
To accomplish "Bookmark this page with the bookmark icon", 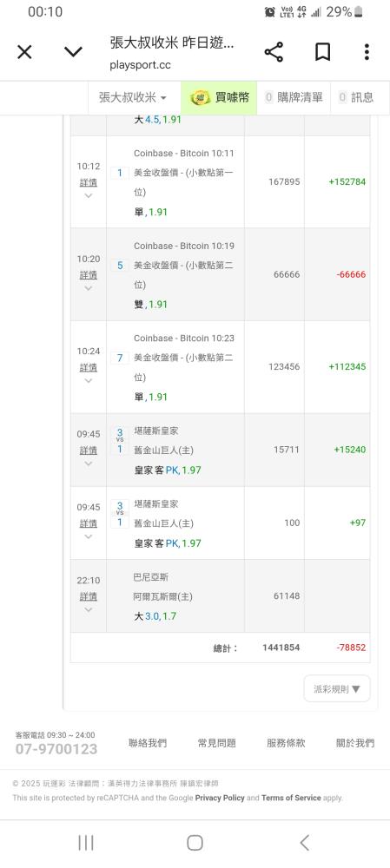I will 322,52.
